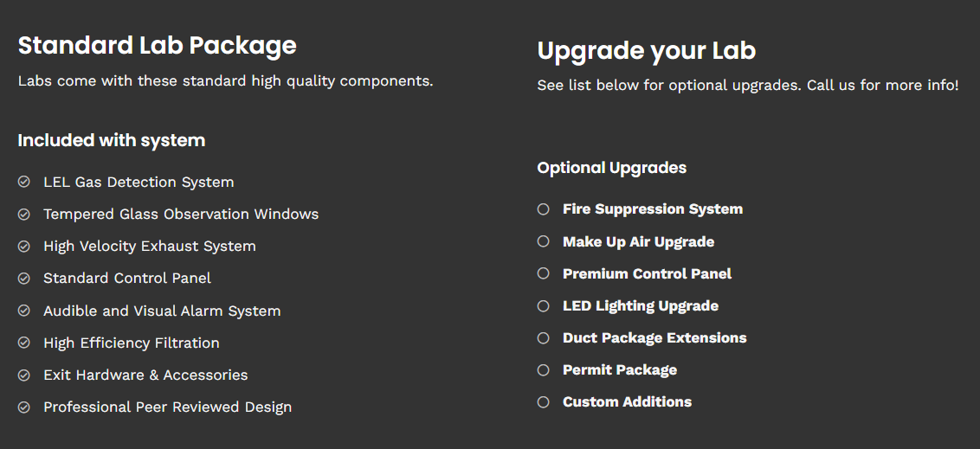Pick the Duct Package Extensions circle

coord(544,337)
